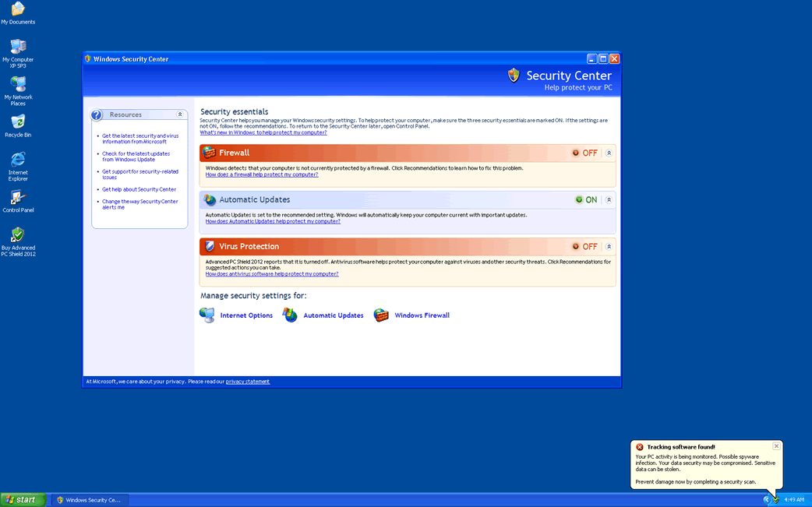Click 'Get help about Security Center' link
This screenshot has height=507, width=812.
139,189
